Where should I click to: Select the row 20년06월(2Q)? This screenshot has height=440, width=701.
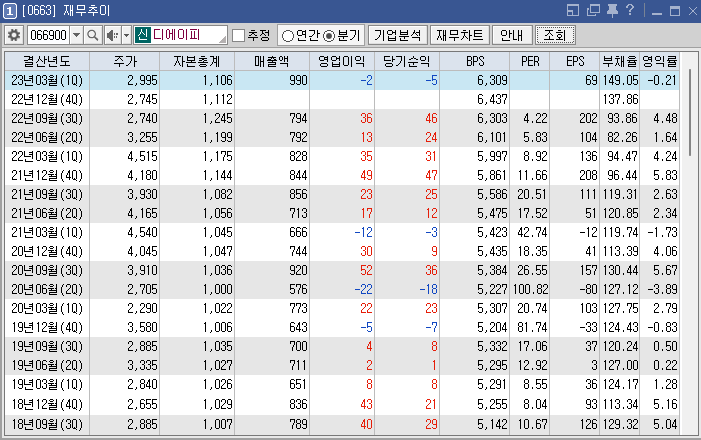coord(342,289)
